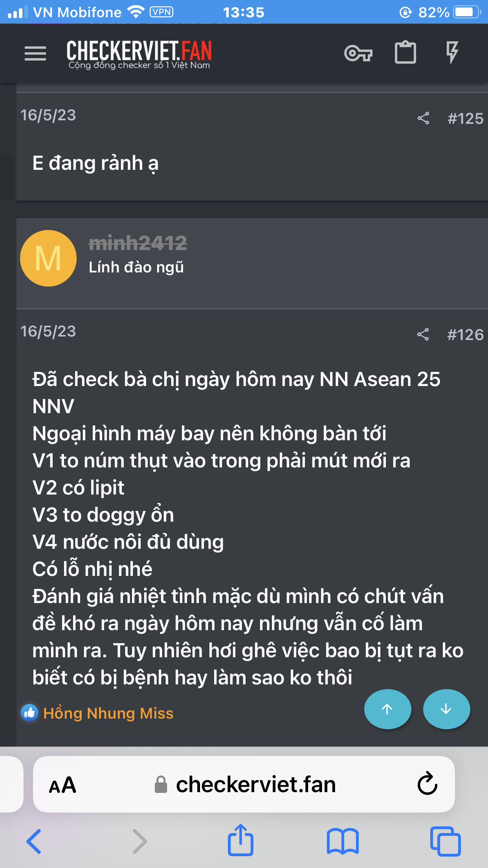This screenshot has height=868, width=488.
Task: Share post #126 via share icon
Action: (x=423, y=335)
